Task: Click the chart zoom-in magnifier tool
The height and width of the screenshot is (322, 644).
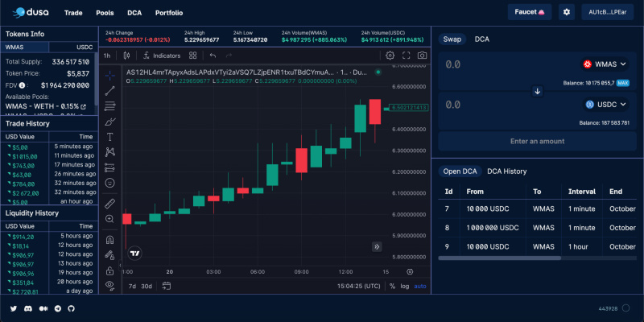Action: click(x=110, y=218)
